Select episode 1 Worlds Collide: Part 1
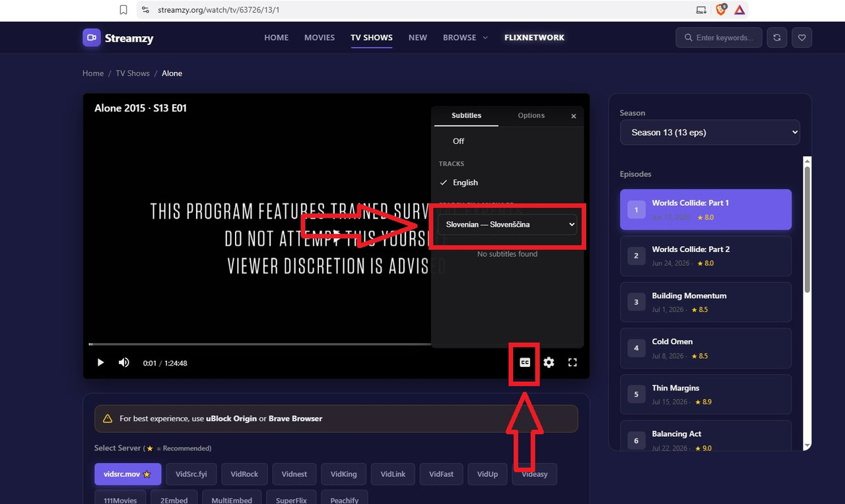The height and width of the screenshot is (504, 845). coord(706,210)
